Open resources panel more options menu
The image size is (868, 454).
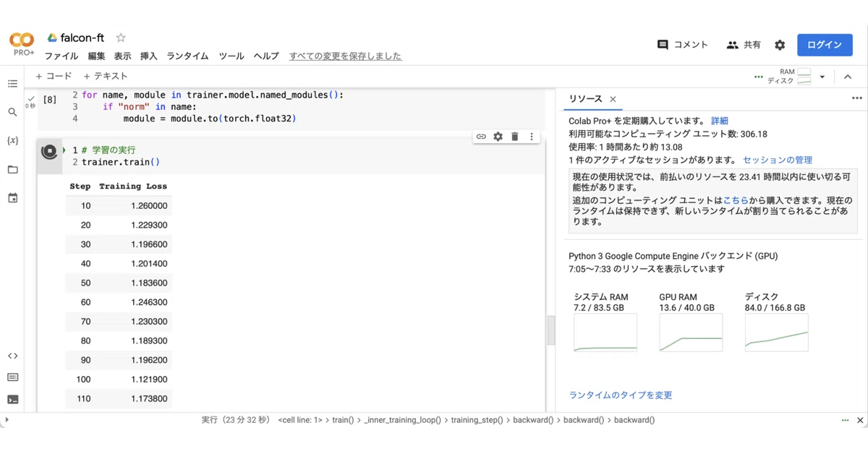pyautogui.click(x=856, y=98)
